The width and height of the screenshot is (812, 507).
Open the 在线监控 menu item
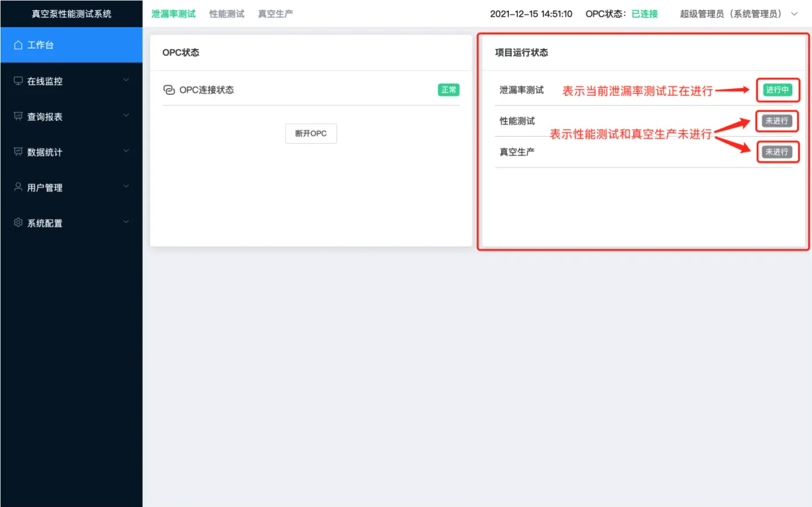[71, 81]
